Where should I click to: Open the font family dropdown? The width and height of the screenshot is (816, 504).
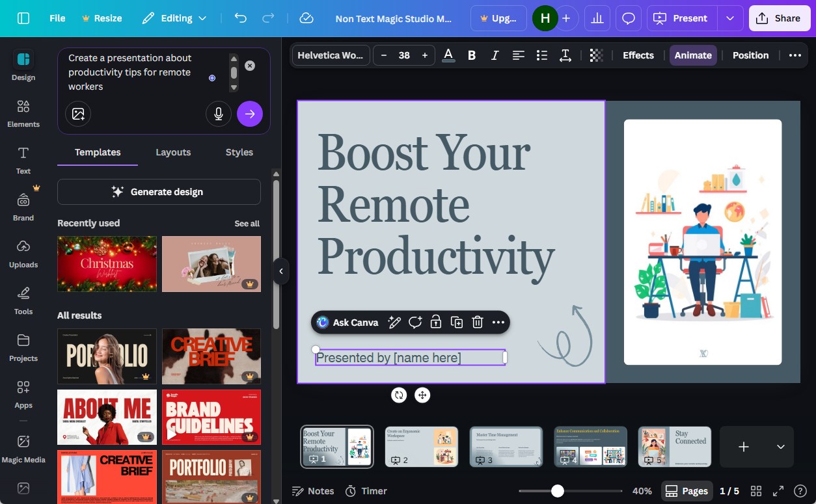coord(331,55)
